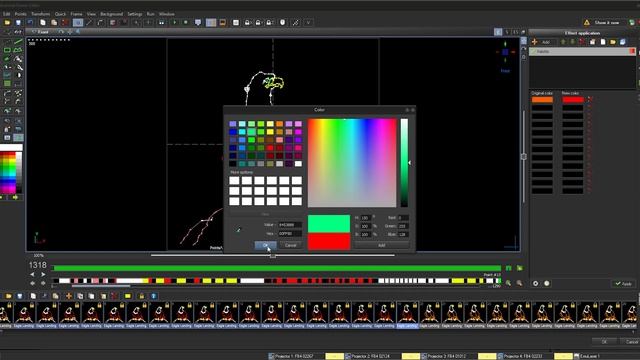Click the red New color swatch
This screenshot has width=640, height=360.
coord(573,100)
